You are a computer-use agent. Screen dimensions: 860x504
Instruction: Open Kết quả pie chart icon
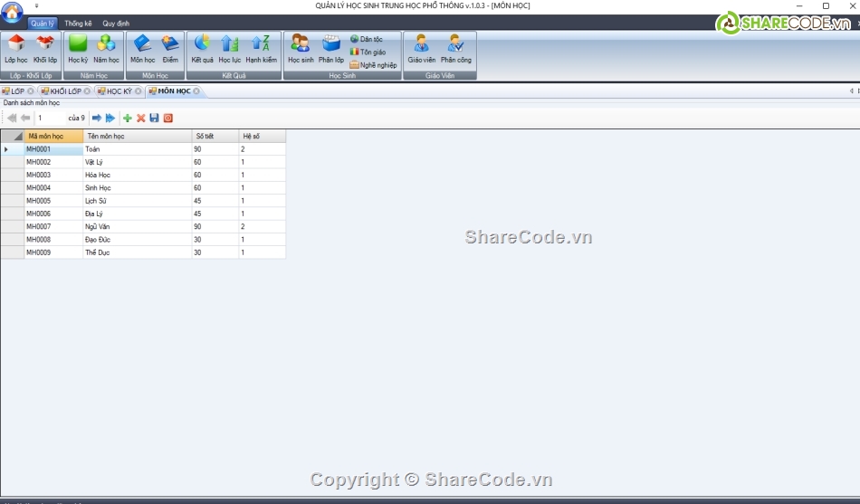(202, 48)
